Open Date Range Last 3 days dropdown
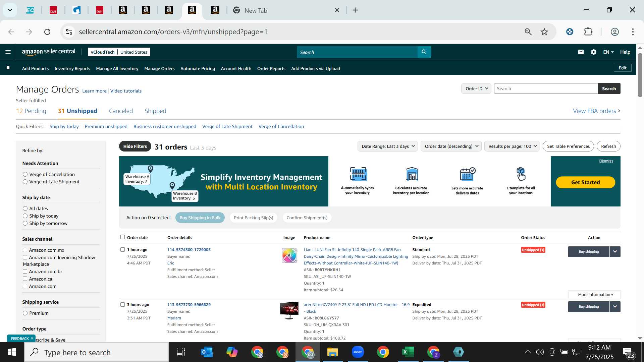The width and height of the screenshot is (644, 362). (x=388, y=146)
